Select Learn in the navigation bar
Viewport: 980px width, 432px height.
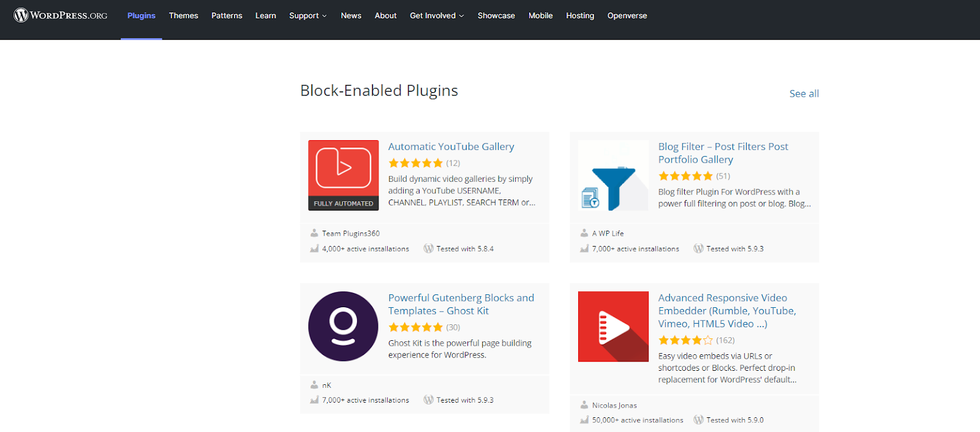[x=266, y=15]
